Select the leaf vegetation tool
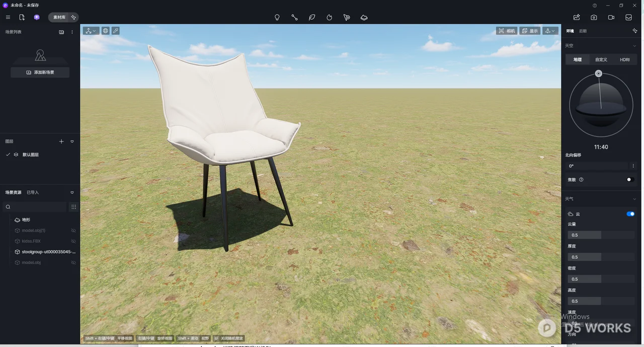This screenshot has width=644, height=347. click(312, 17)
